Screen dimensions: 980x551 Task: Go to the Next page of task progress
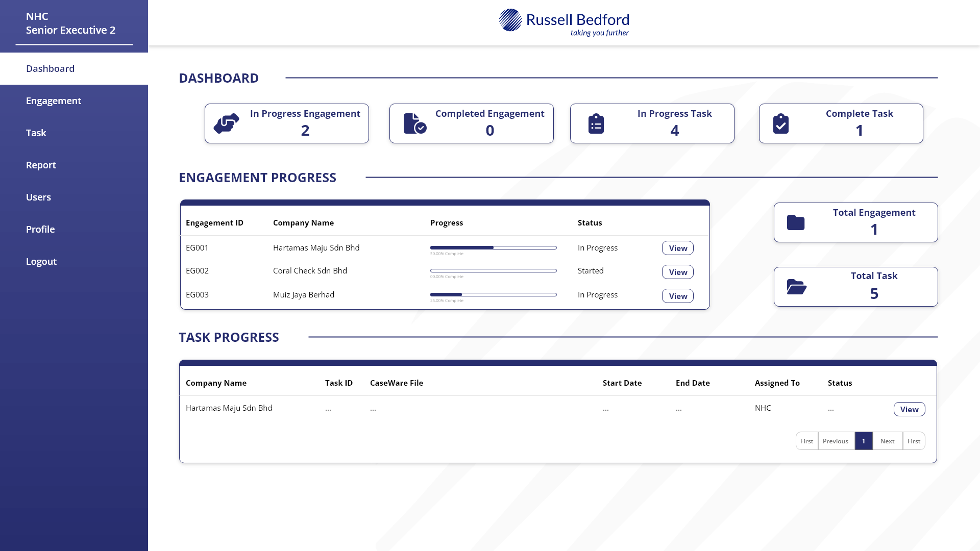coord(888,441)
